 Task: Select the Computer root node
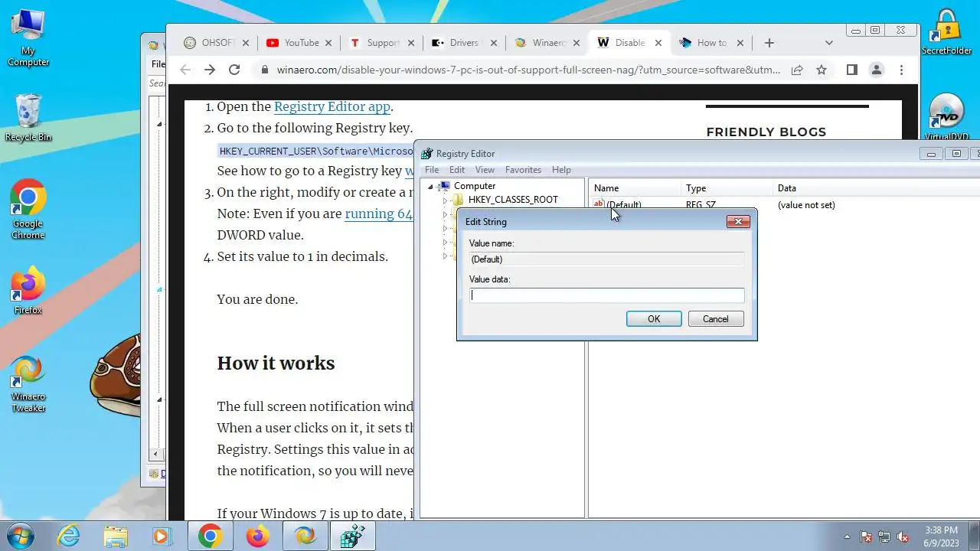point(474,186)
